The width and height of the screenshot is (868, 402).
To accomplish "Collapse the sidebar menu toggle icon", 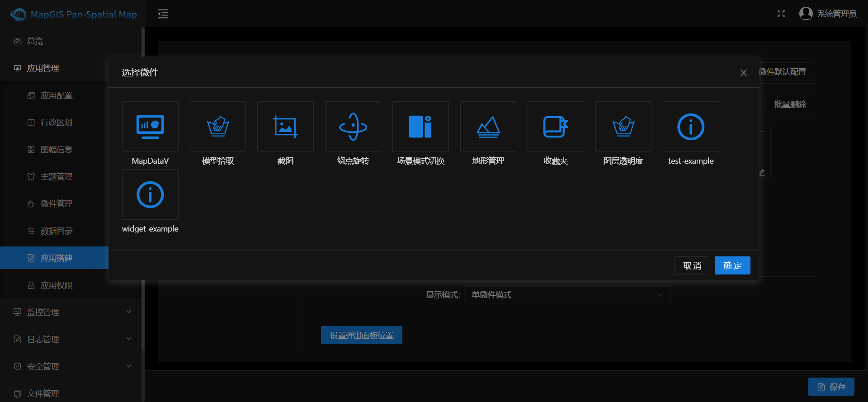I will coord(163,14).
